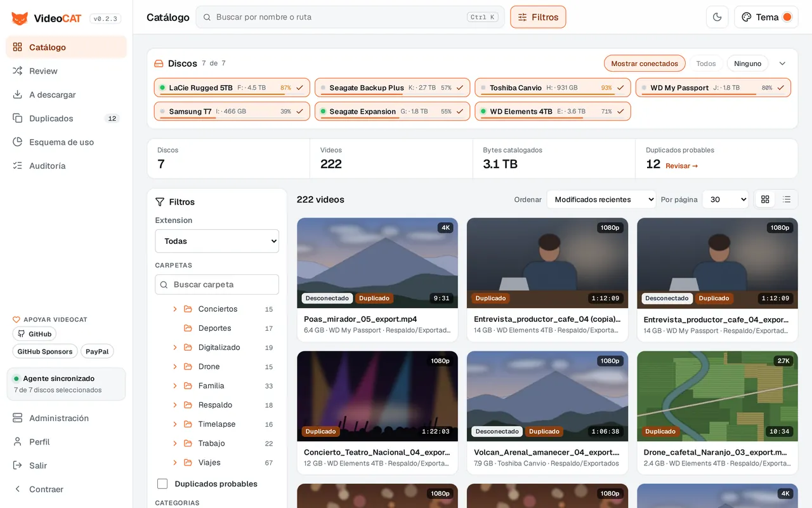Follow the Revisar link for duplicates
The image size is (812, 508).
pyautogui.click(x=681, y=166)
